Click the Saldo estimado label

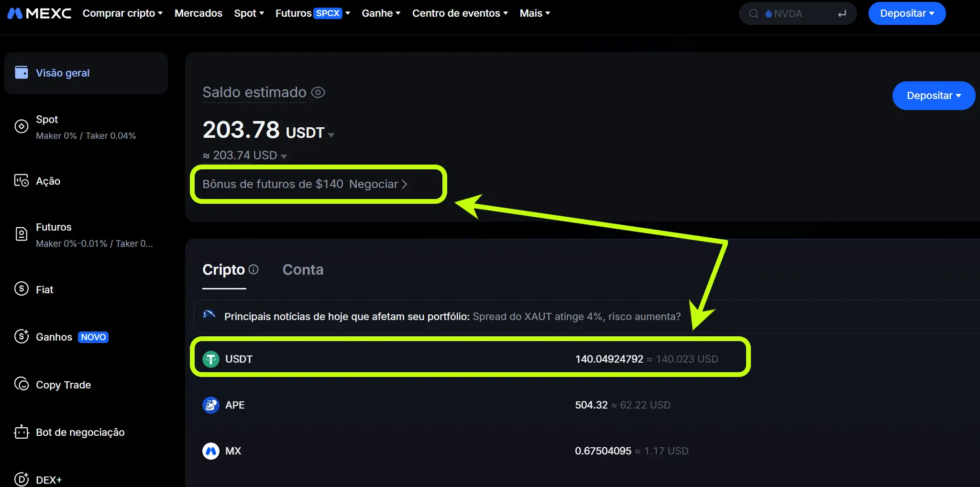[x=254, y=92]
